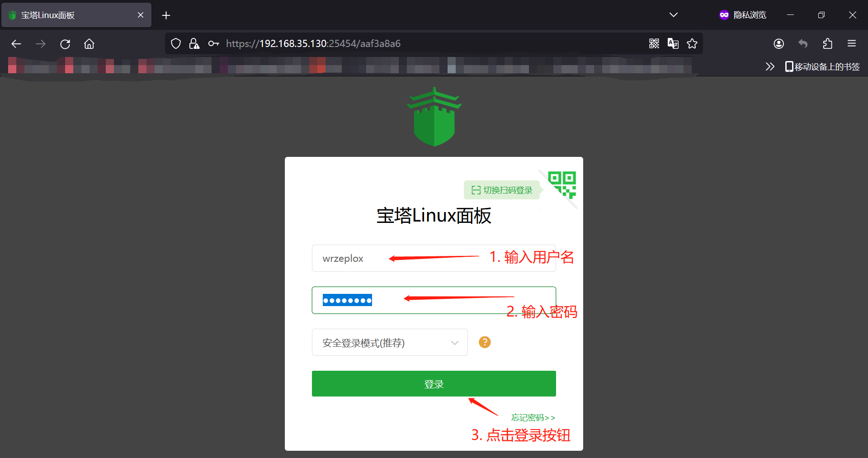Open saved passwords key icon

213,43
